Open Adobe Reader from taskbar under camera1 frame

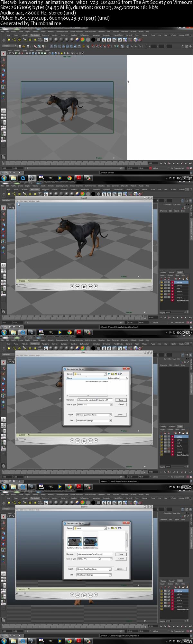(79, 178)
